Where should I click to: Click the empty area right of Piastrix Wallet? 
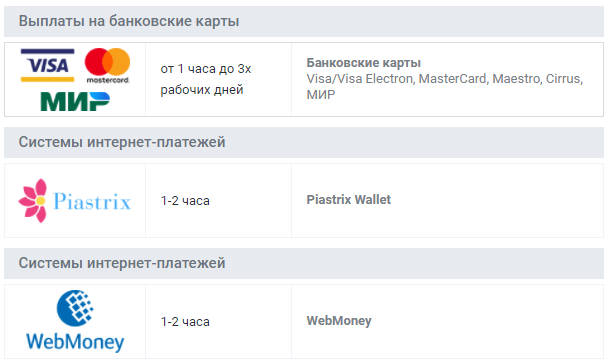[x=496, y=200]
